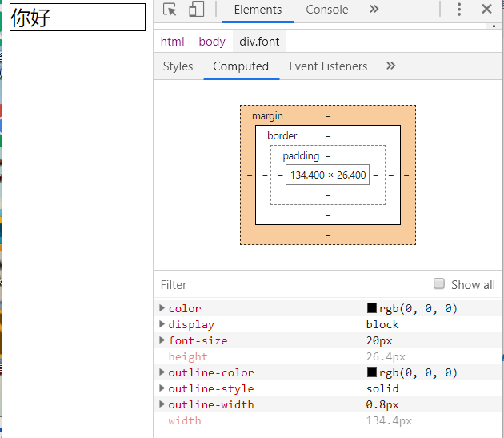Click the block display value
This screenshot has height=438, width=504.
[382, 324]
